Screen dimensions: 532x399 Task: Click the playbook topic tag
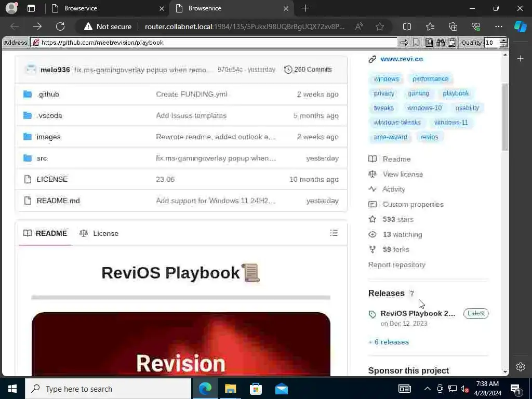[x=456, y=94]
